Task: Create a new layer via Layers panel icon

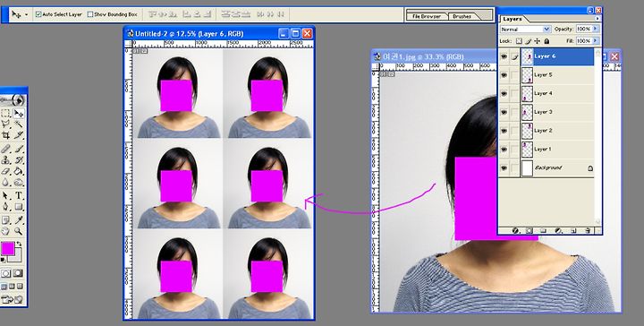Action: pos(573,231)
